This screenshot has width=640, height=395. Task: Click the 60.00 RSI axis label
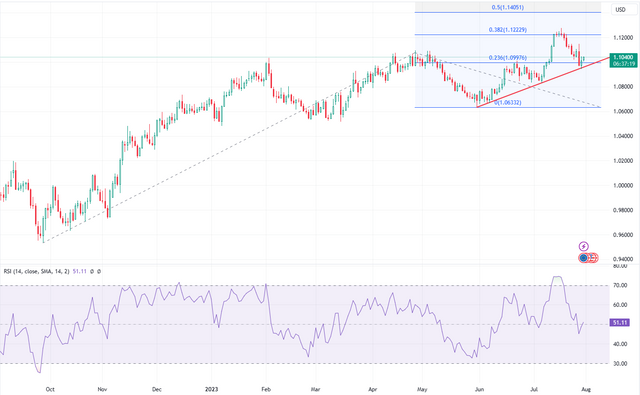click(x=620, y=305)
